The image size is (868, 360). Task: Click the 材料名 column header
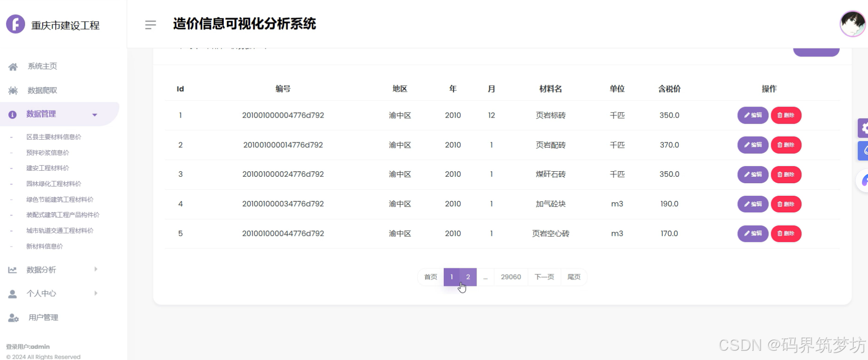(x=551, y=89)
